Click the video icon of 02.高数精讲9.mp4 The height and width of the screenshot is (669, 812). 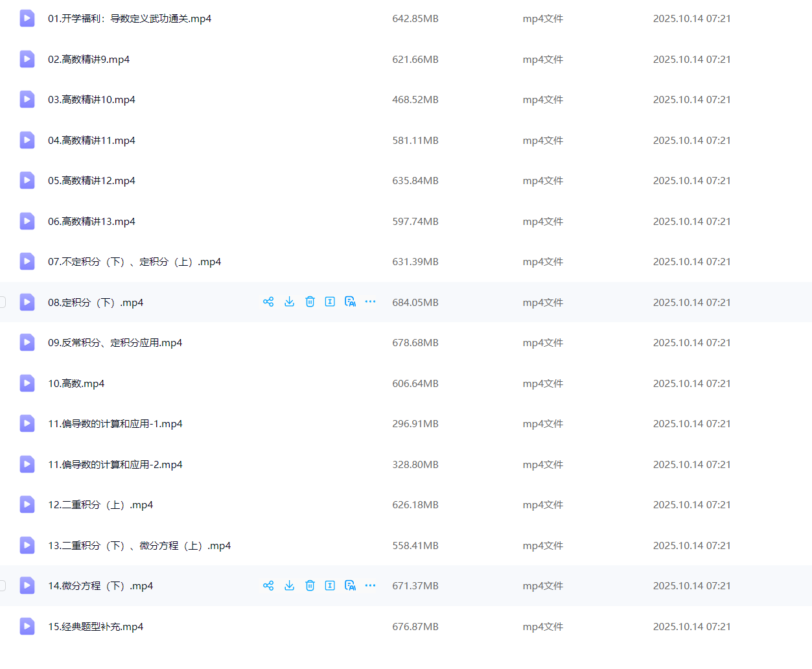(27, 60)
